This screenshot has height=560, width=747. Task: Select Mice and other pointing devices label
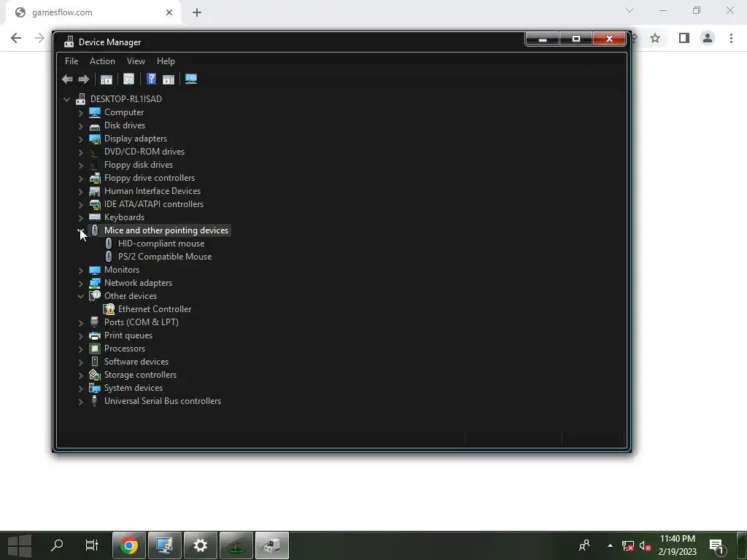click(166, 230)
